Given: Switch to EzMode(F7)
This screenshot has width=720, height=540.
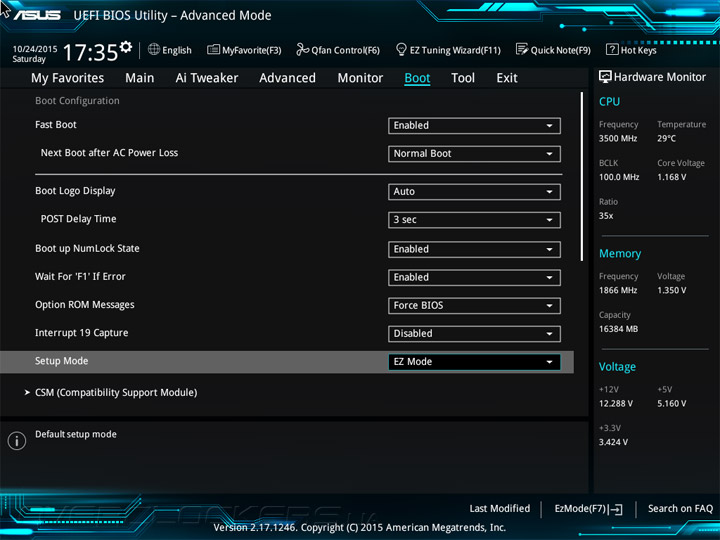Looking at the screenshot, I should [x=588, y=509].
